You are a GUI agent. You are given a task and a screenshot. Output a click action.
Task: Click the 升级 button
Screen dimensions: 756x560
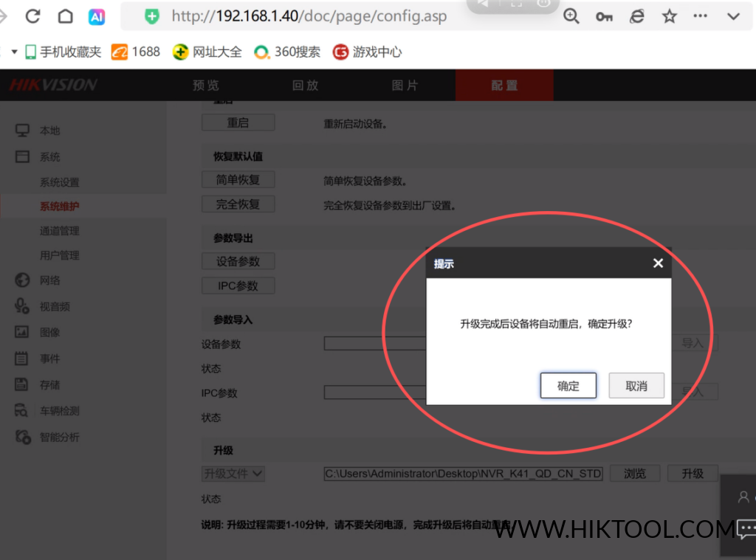(693, 474)
